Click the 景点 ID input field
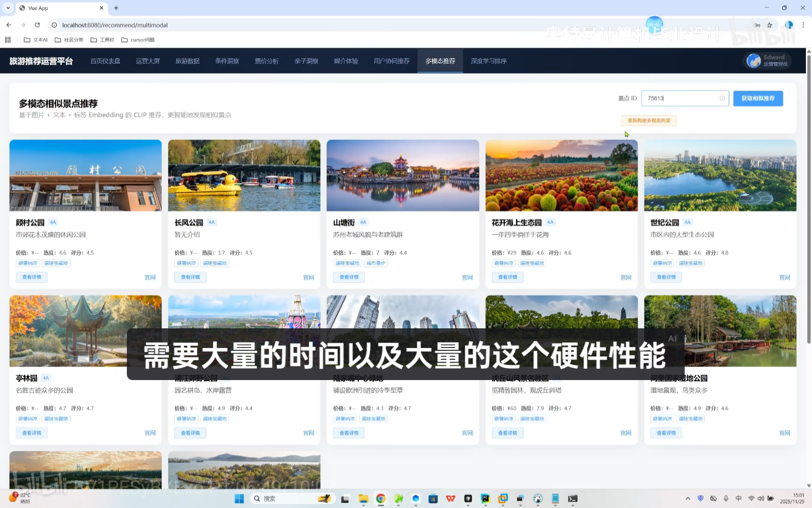This screenshot has width=812, height=508. pyautogui.click(x=685, y=98)
